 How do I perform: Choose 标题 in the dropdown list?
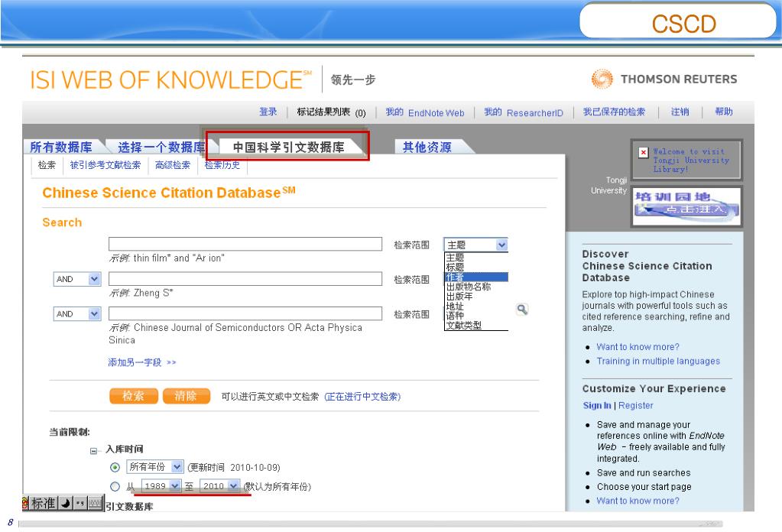(475, 268)
